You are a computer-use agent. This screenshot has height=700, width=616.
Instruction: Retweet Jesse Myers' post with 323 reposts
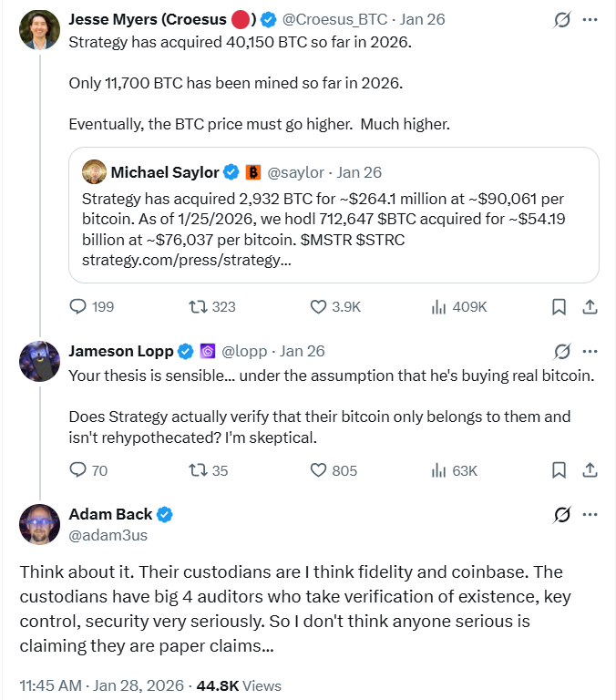198,306
